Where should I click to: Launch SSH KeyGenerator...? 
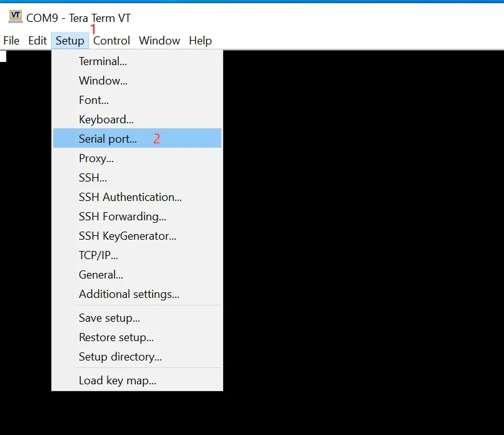[x=137, y=236]
